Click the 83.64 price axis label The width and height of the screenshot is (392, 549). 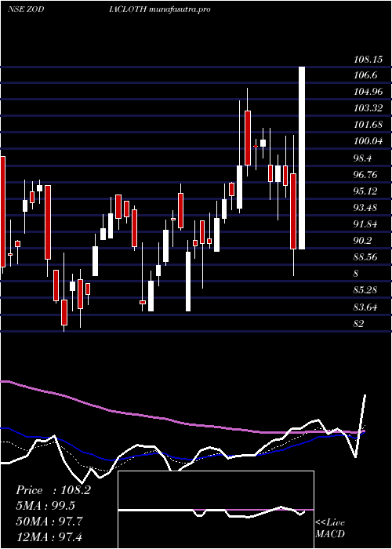[366, 308]
